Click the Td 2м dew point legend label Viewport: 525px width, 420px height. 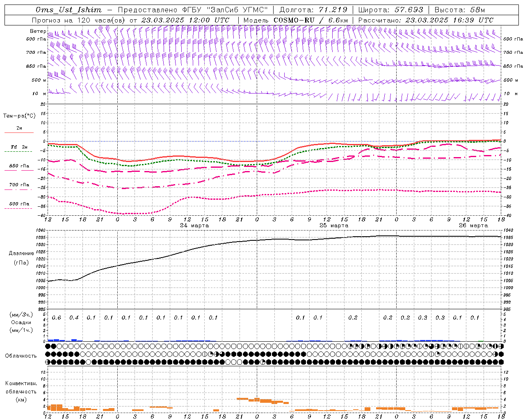tap(19, 147)
